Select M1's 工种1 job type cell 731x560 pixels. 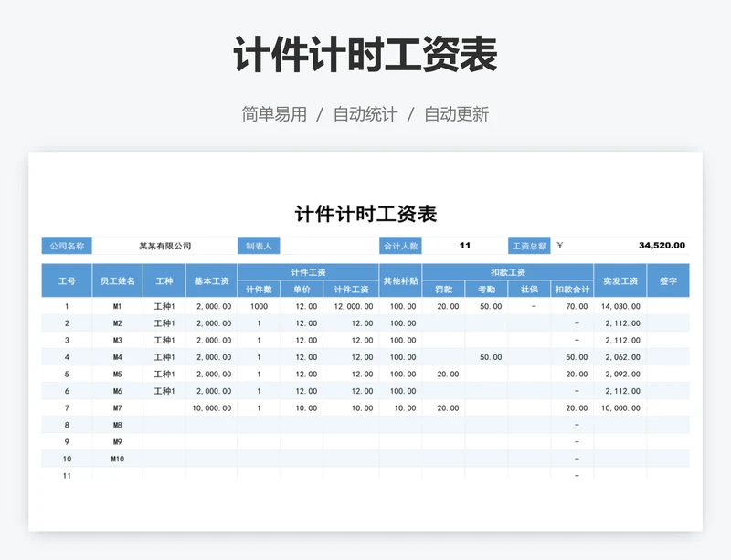(164, 306)
